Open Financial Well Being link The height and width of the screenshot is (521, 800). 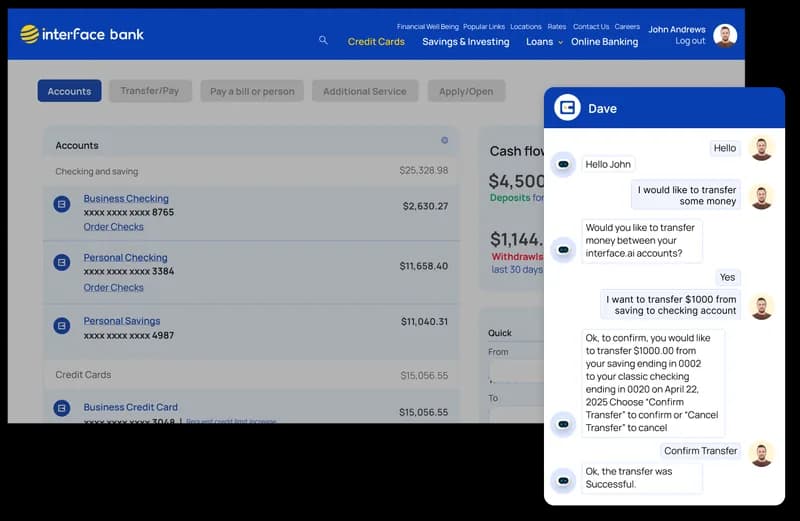428,27
